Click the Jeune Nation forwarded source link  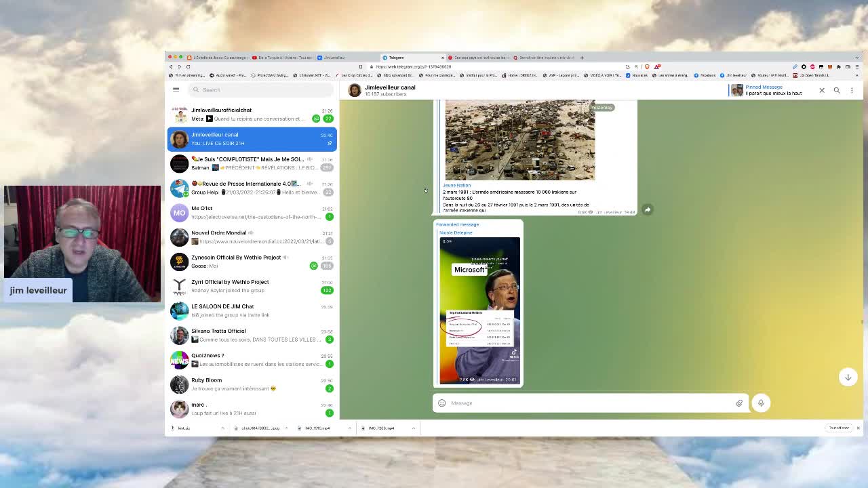pos(456,185)
